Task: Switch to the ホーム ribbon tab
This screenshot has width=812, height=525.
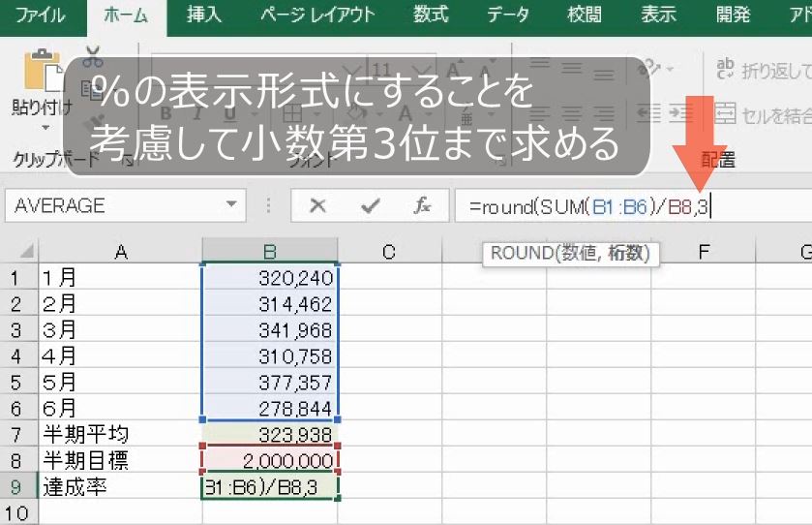Action: pos(126,15)
